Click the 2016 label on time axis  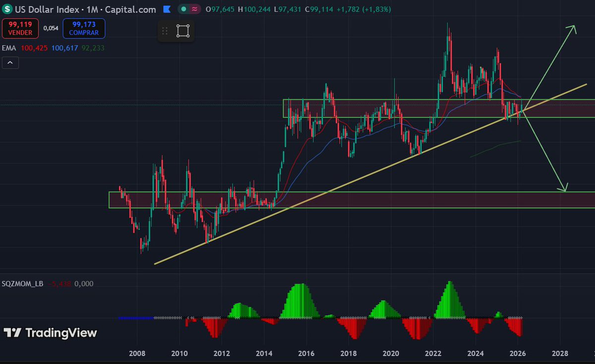coord(306,353)
